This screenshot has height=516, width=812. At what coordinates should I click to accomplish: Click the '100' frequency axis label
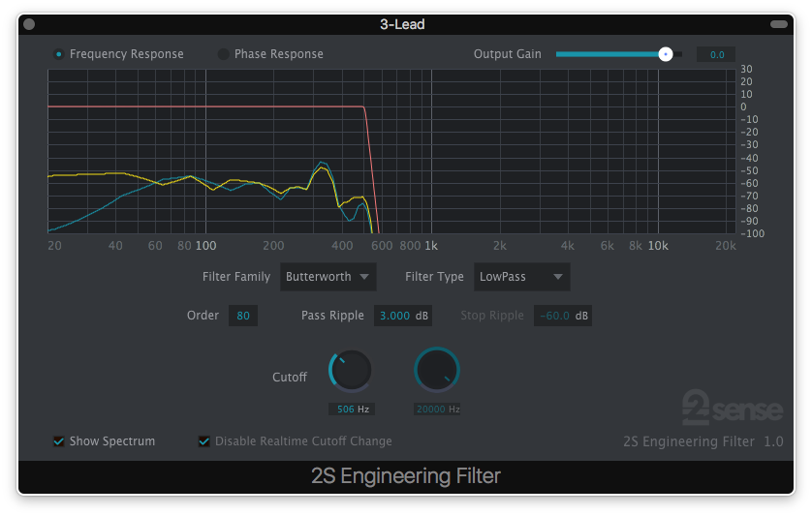(x=206, y=246)
